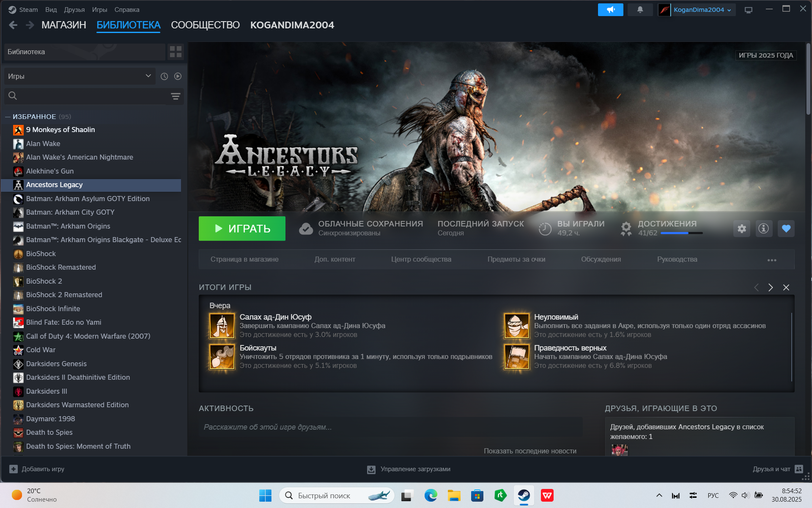Click the activity post input field
The width and height of the screenshot is (812, 508).
pos(390,427)
